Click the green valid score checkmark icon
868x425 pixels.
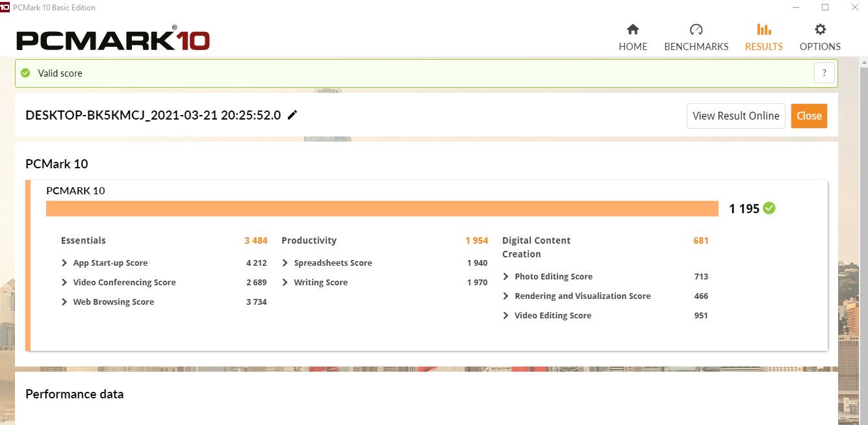pos(25,73)
